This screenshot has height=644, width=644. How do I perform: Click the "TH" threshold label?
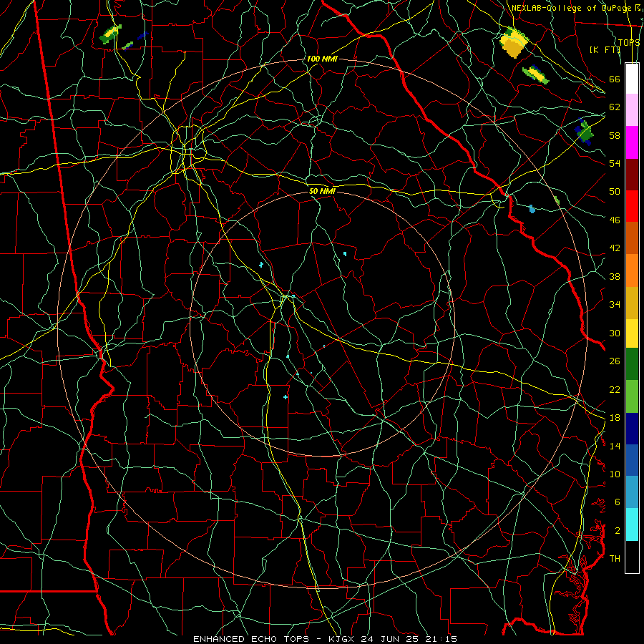tap(615, 559)
